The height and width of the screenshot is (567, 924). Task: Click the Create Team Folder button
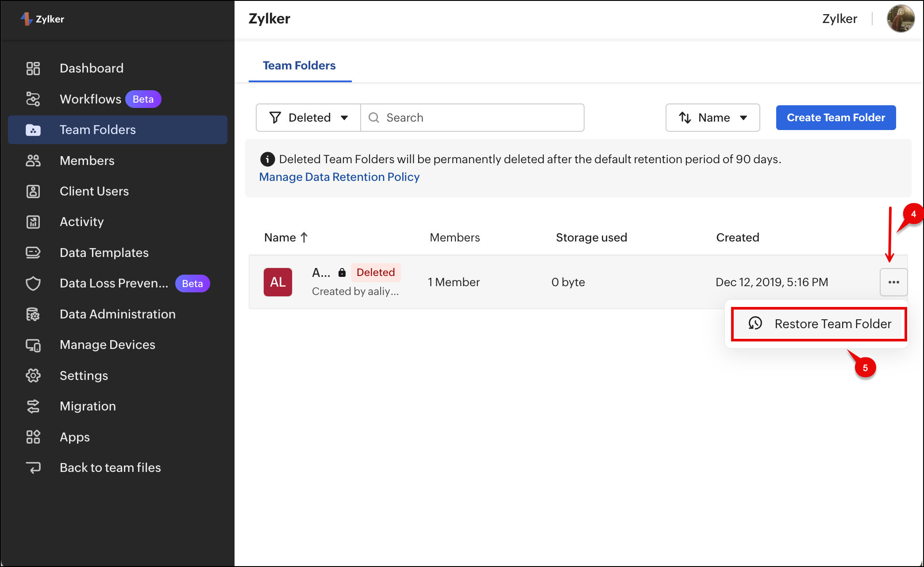pos(835,118)
